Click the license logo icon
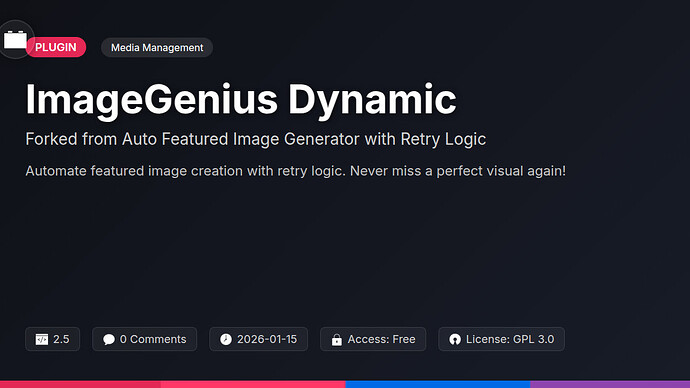Image resolution: width=690 pixels, height=388 pixels. pyautogui.click(x=455, y=339)
